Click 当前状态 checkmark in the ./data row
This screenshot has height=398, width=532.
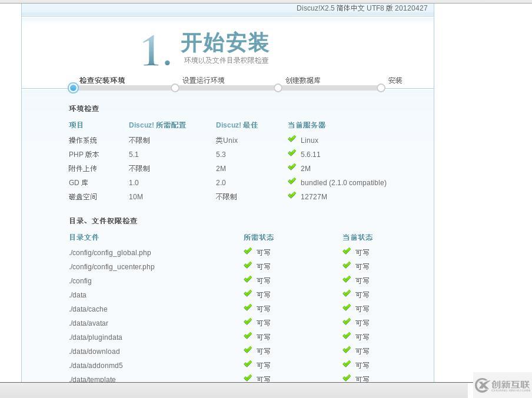pos(347,293)
